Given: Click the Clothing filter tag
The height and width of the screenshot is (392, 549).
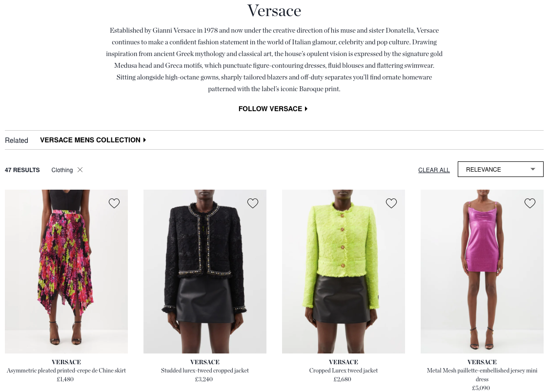Looking at the screenshot, I should [x=62, y=170].
